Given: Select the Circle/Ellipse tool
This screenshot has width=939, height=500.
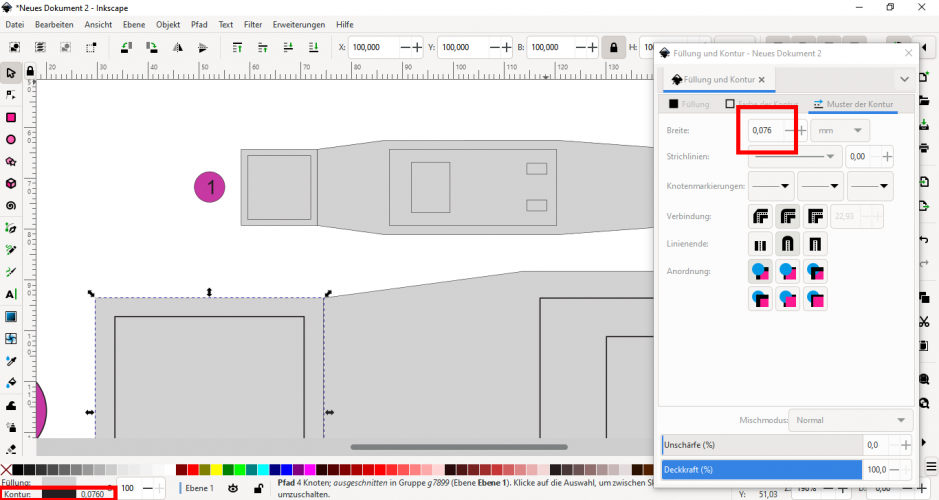Looking at the screenshot, I should [x=11, y=140].
